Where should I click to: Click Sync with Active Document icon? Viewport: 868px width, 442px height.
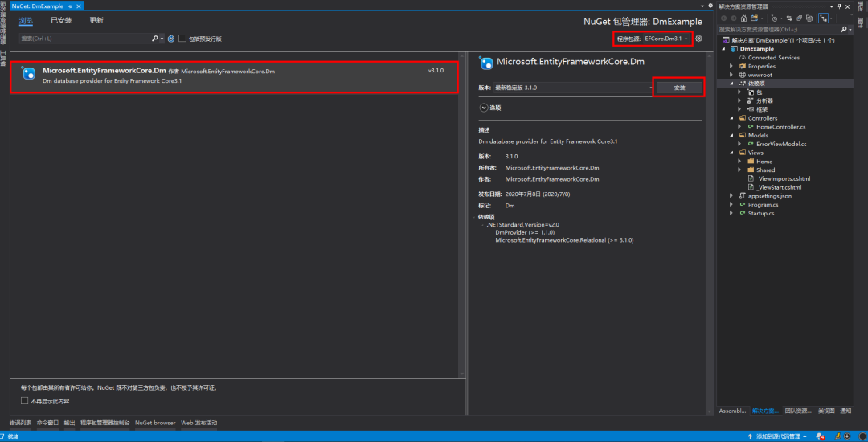tap(789, 18)
